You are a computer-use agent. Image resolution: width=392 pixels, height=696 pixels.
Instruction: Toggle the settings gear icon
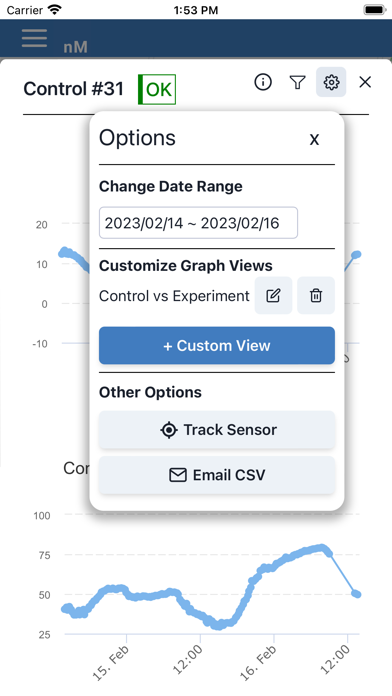pyautogui.click(x=331, y=82)
